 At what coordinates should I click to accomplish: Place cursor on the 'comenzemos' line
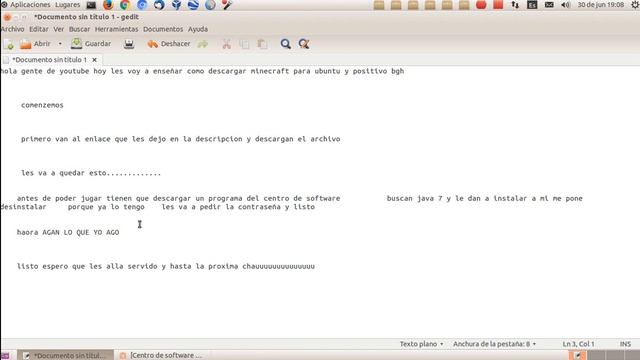pyautogui.click(x=42, y=105)
